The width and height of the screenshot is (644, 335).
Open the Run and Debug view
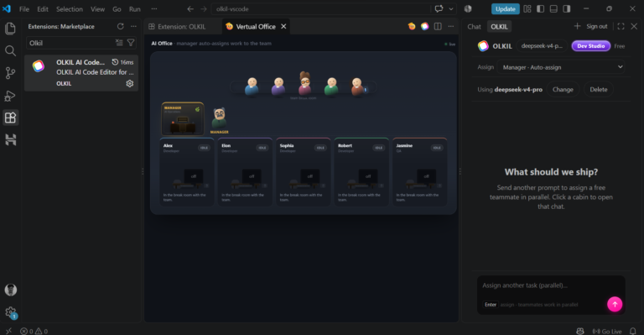coord(10,96)
